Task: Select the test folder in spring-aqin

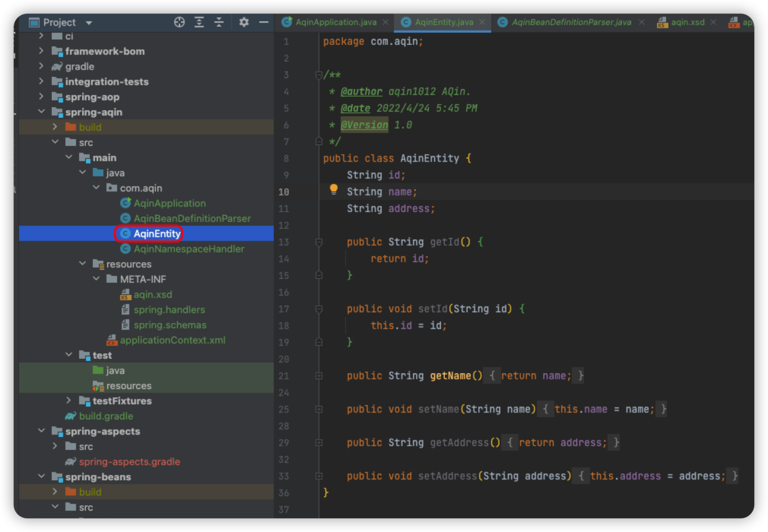Action: [x=102, y=355]
